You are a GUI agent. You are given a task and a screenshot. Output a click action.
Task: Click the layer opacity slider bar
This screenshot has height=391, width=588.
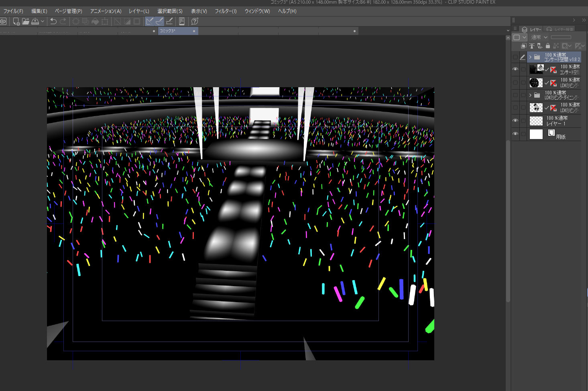click(561, 37)
